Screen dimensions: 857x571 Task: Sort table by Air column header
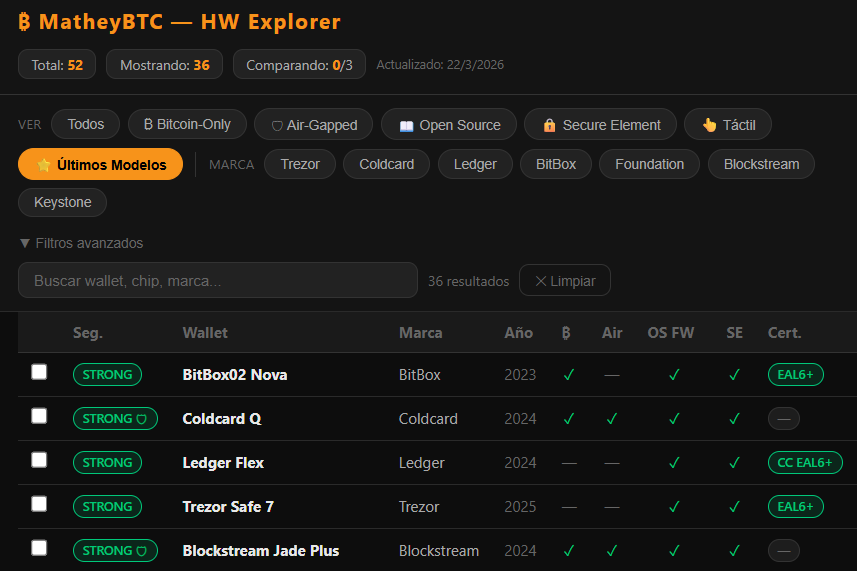pos(612,333)
